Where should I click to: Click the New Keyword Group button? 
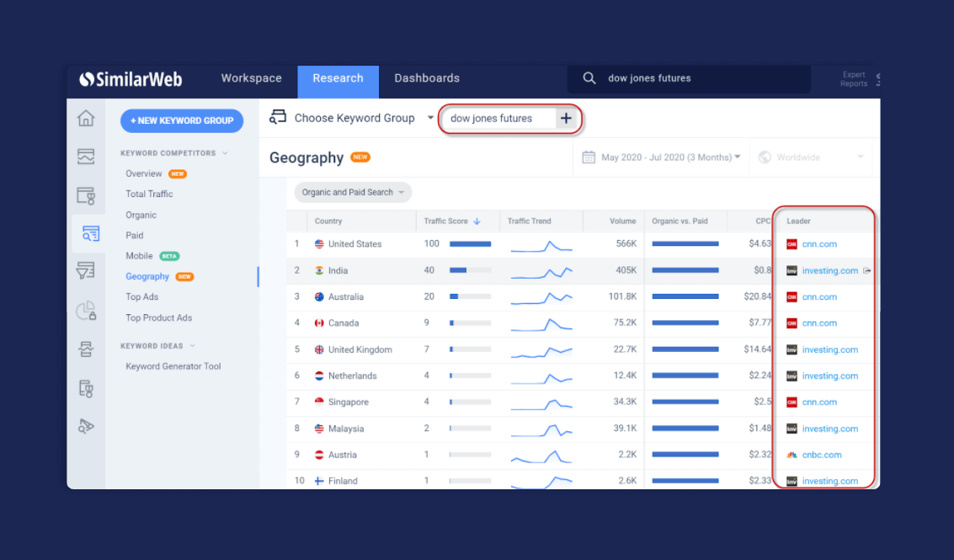182,120
